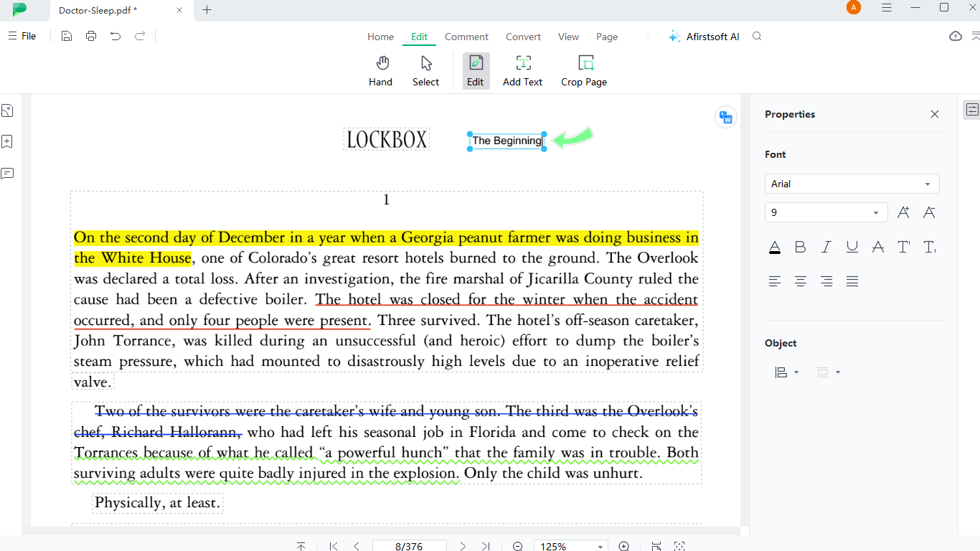Zoom in with the plus magnifier
The height and width of the screenshot is (551, 980).
(624, 546)
